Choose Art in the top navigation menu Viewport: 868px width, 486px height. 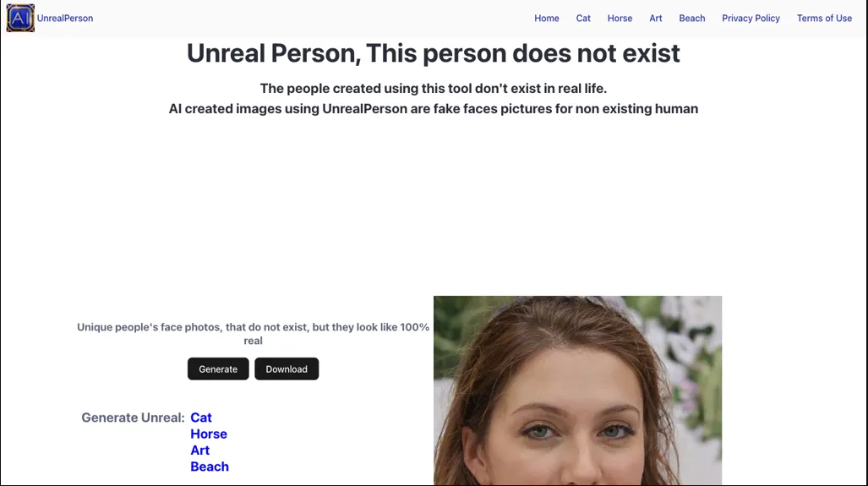655,18
